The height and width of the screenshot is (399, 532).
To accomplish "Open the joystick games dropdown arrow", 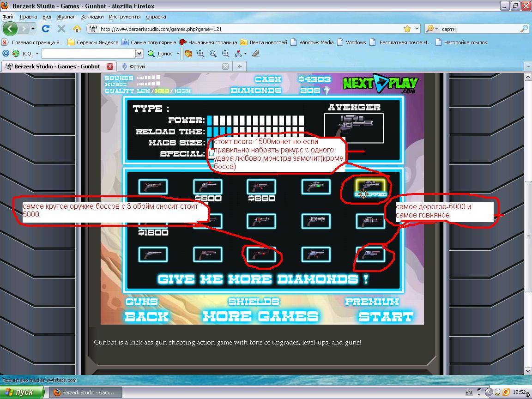I will [x=245, y=53].
